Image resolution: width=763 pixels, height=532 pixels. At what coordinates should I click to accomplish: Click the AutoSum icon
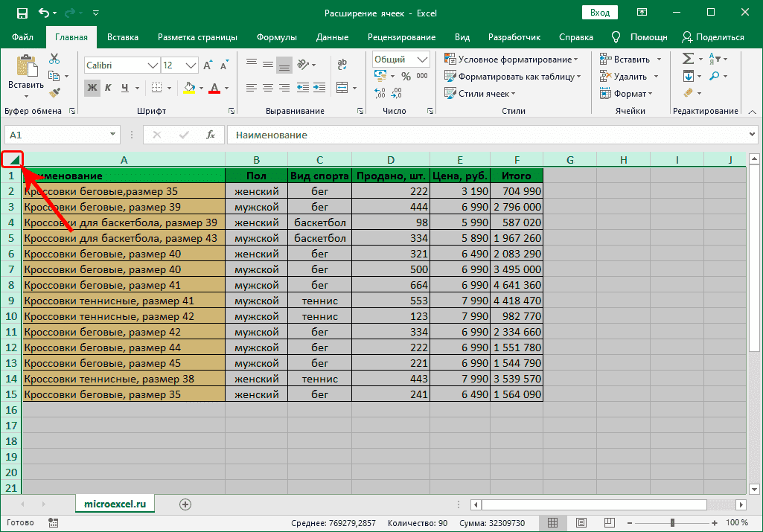click(688, 58)
